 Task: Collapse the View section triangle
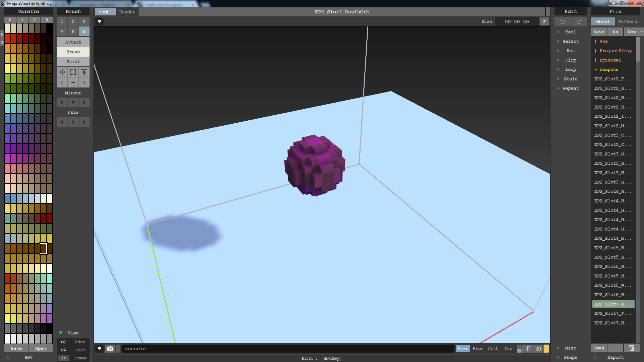click(x=61, y=333)
